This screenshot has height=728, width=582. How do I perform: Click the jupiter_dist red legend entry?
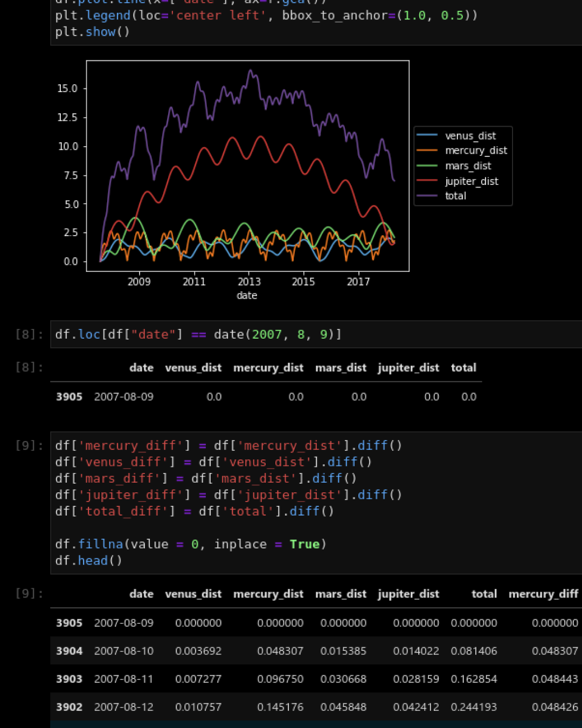point(471,181)
